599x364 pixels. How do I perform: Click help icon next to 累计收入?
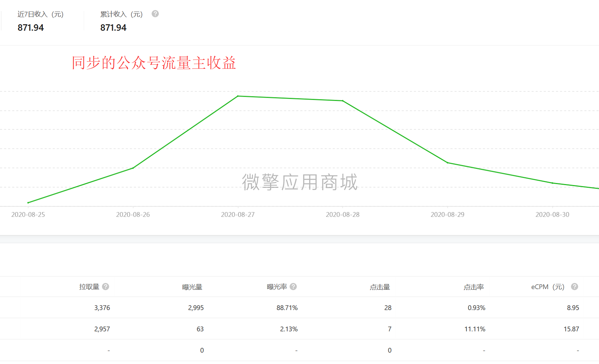(x=155, y=14)
